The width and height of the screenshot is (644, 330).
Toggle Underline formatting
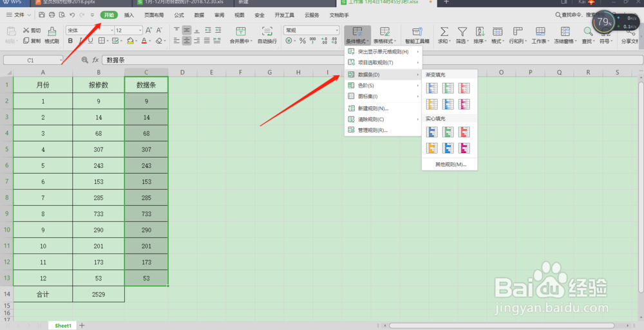(90, 41)
